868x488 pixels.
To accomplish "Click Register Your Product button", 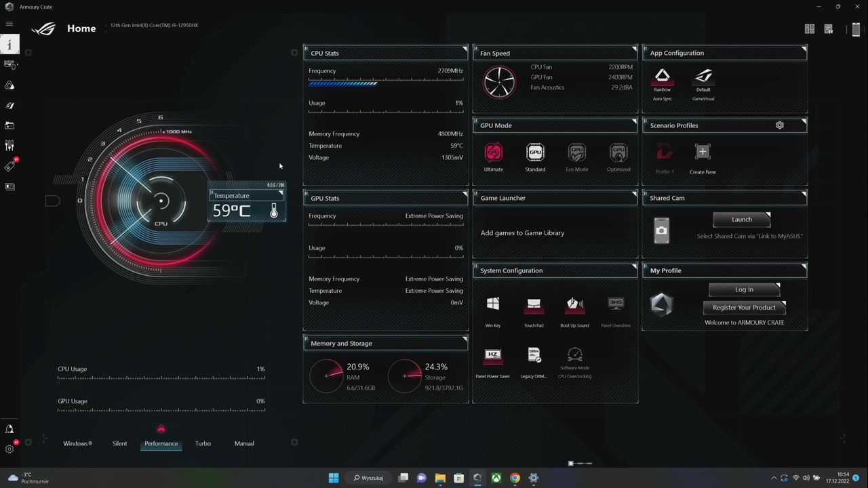I will pyautogui.click(x=744, y=307).
